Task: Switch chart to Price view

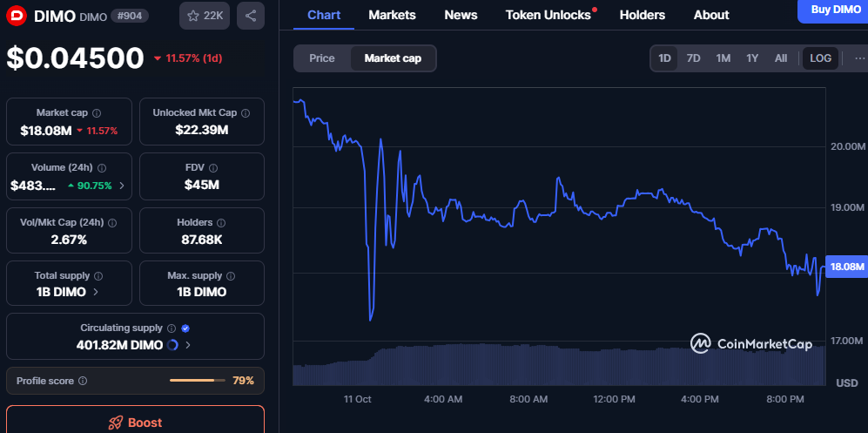Action: 322,58
